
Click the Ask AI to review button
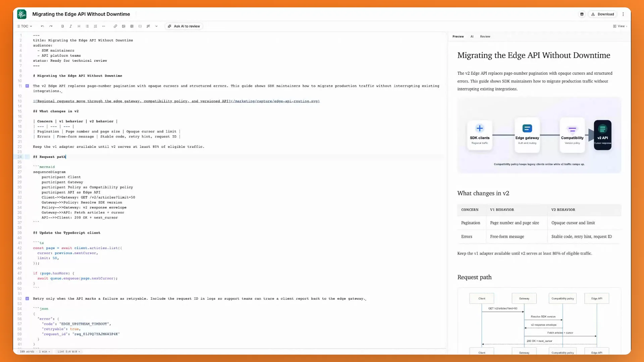[184, 26]
